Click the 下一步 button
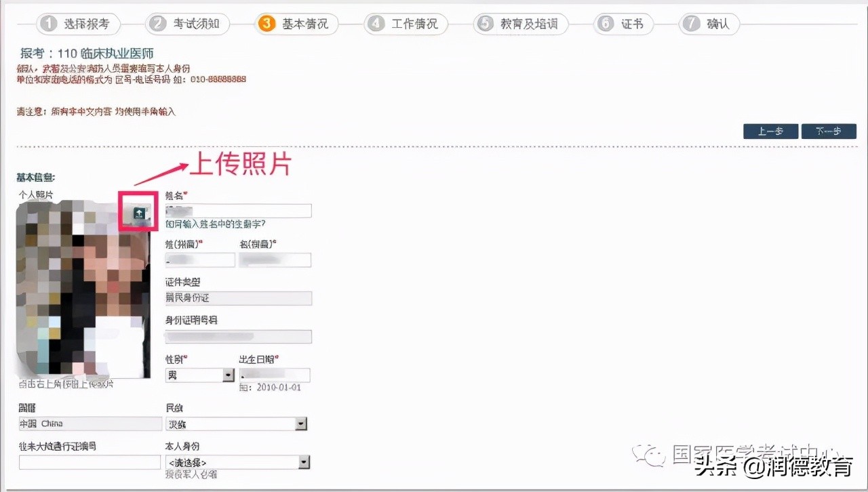 829,131
